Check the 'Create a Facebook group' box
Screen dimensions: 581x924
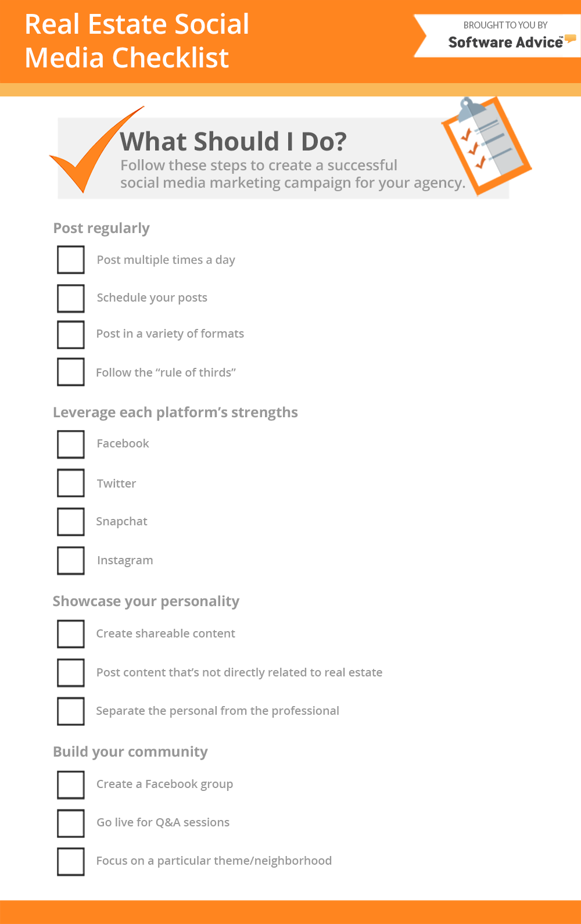tap(71, 785)
